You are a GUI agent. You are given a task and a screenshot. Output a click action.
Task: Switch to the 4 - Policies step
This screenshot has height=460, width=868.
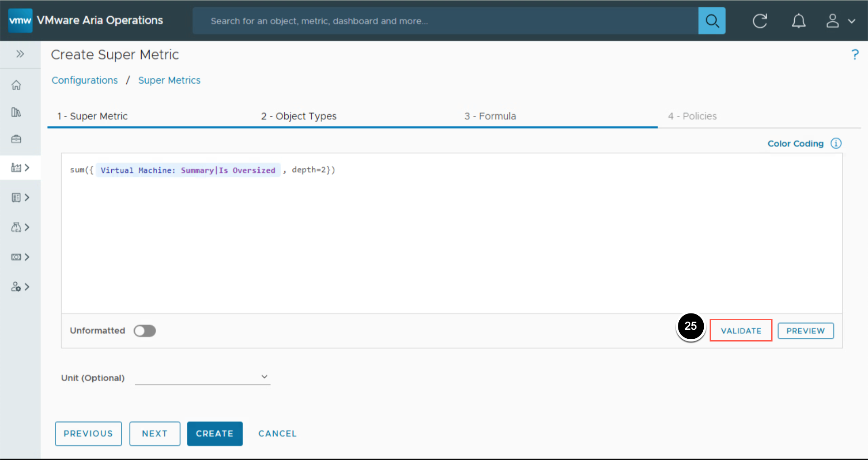pos(692,116)
